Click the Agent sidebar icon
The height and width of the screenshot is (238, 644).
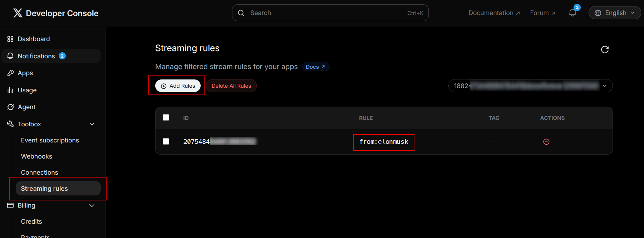tap(10, 107)
